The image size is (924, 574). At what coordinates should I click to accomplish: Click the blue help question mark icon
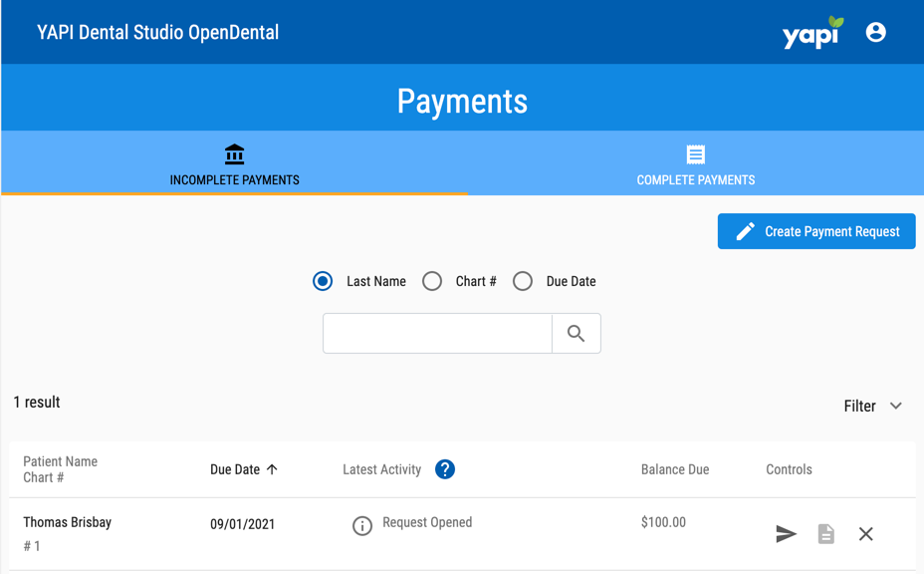[445, 469]
